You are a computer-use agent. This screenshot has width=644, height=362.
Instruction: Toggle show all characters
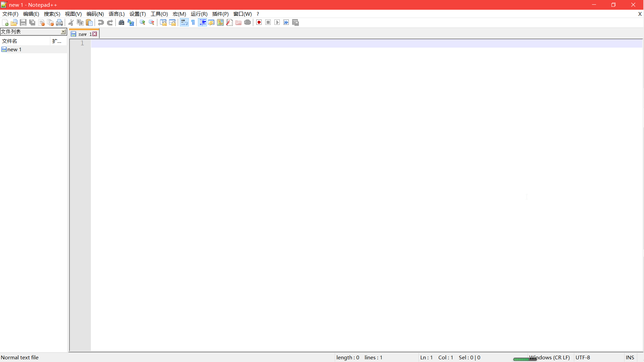[193, 22]
